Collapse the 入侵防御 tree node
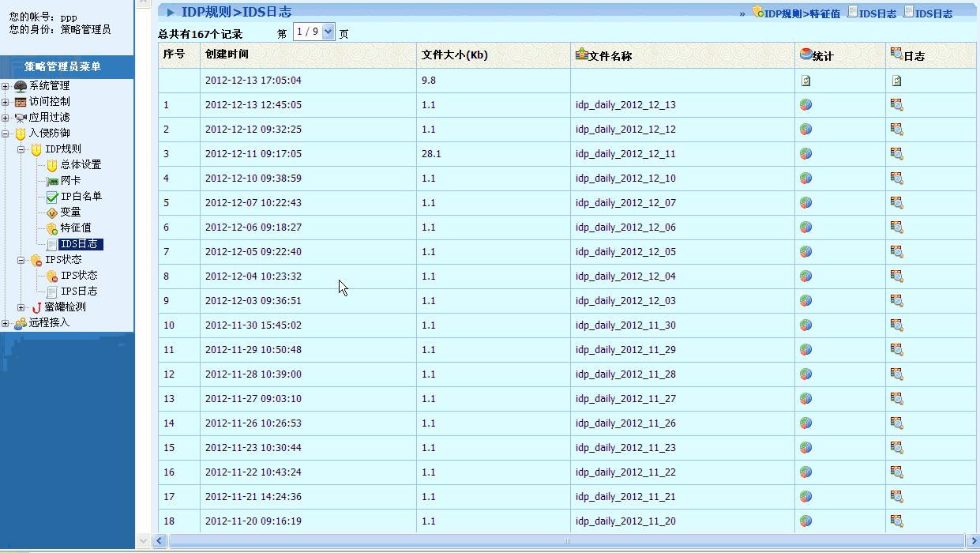This screenshot has height=553, width=980. coord(6,134)
